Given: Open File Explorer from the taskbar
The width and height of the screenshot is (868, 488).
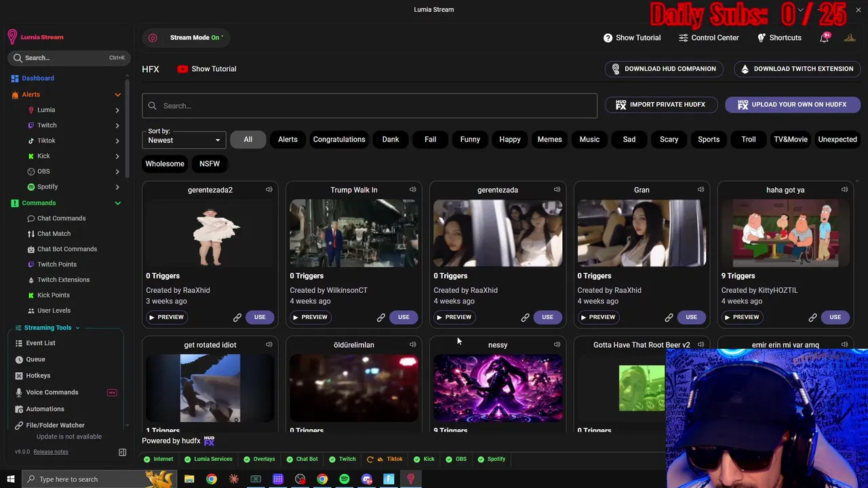Looking at the screenshot, I should pyautogui.click(x=189, y=479).
